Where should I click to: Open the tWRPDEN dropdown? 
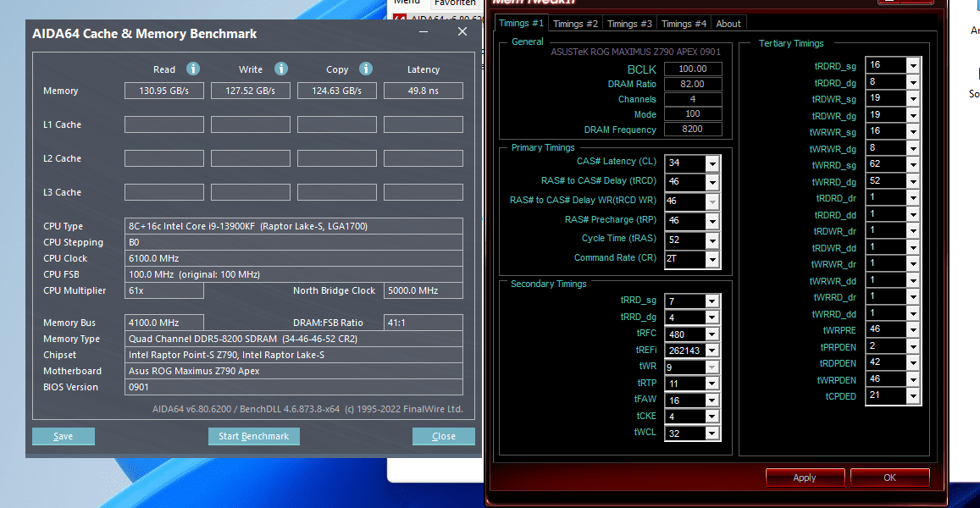click(913, 379)
